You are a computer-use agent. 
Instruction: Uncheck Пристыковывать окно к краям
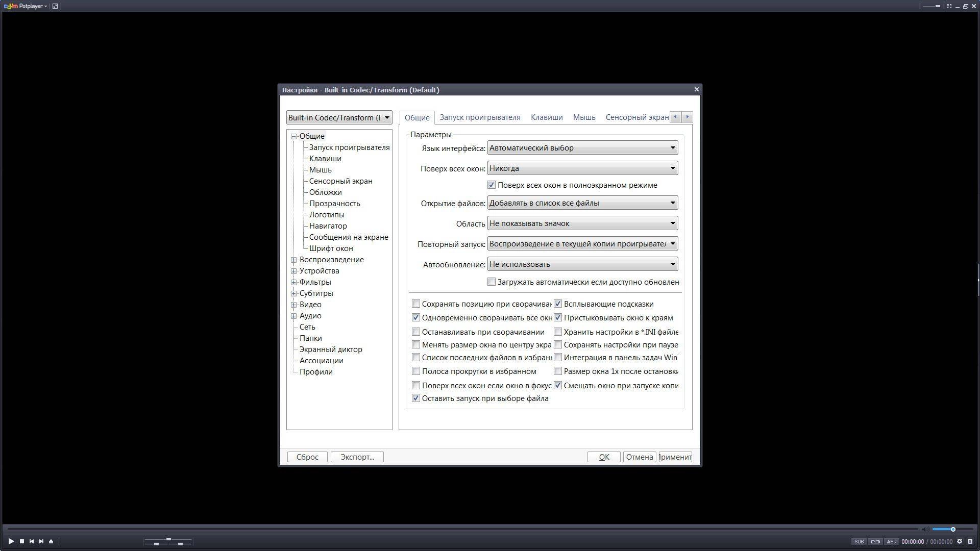coord(558,317)
